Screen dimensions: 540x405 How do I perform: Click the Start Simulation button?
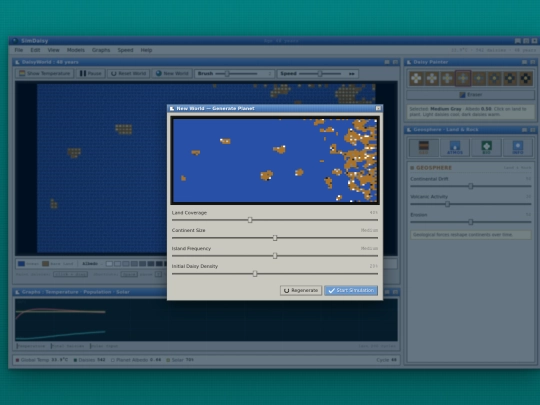351,290
